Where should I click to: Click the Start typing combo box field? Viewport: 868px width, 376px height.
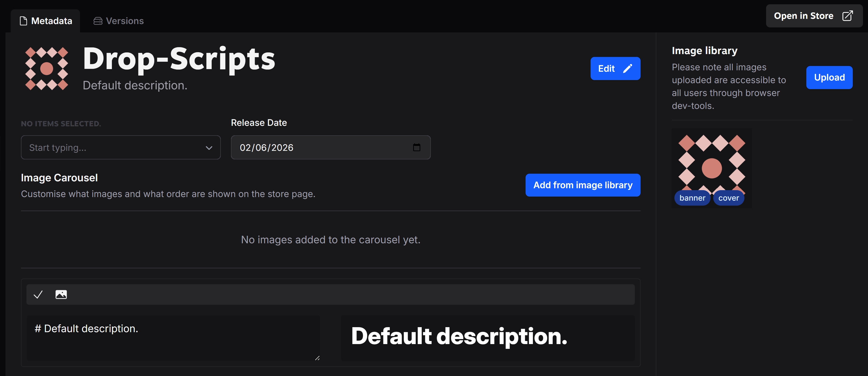[121, 147]
